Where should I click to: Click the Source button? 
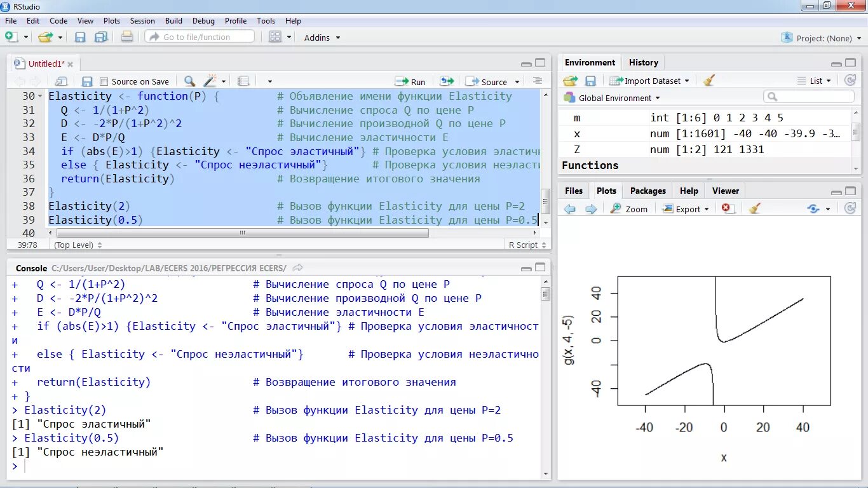tap(486, 81)
